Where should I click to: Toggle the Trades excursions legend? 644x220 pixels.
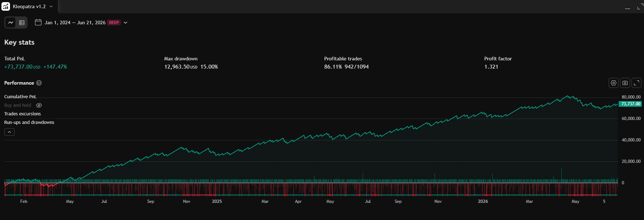pyautogui.click(x=23, y=114)
